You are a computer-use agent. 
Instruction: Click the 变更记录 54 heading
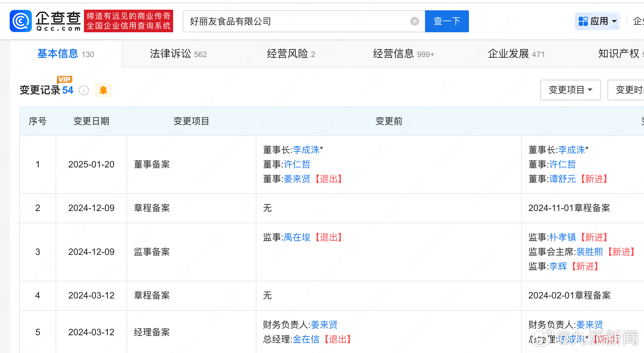(47, 90)
